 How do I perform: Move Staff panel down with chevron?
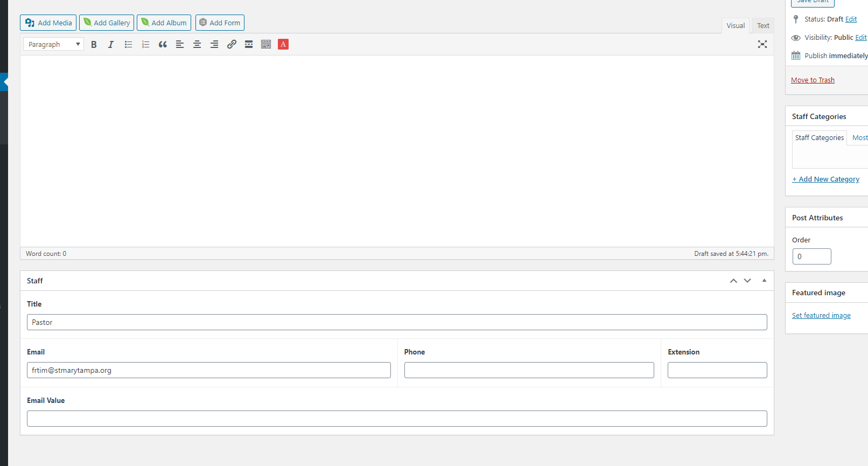coord(747,281)
